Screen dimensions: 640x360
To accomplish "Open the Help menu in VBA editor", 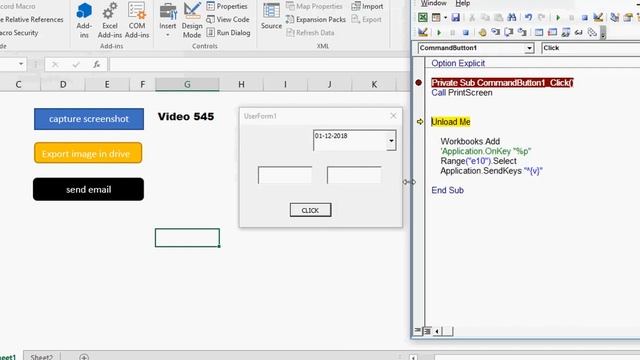I will click(462, 3).
